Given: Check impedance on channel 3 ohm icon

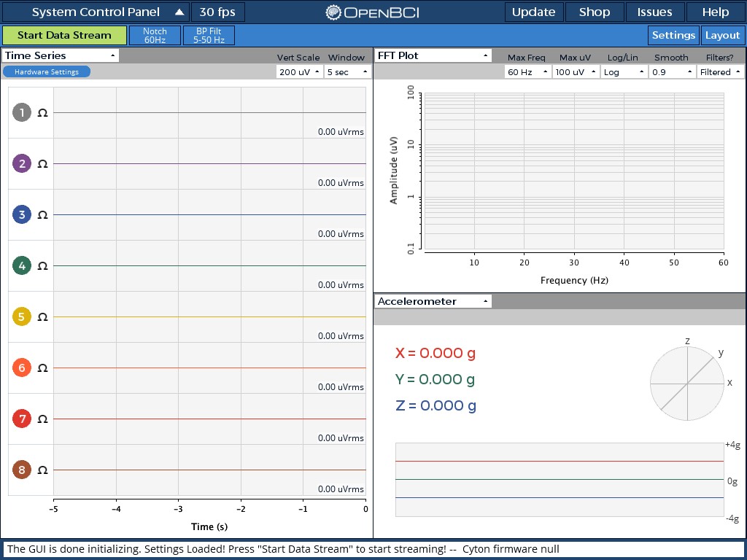Looking at the screenshot, I should coord(42,215).
